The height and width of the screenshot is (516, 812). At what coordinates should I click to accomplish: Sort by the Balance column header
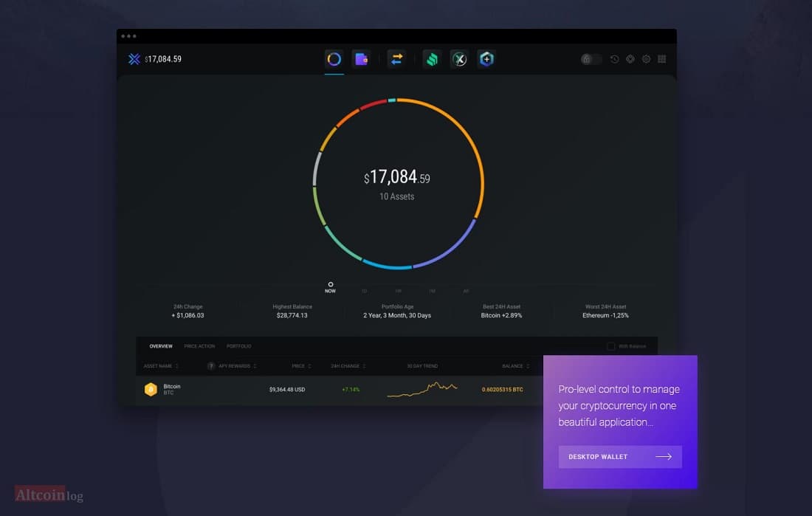(516, 366)
